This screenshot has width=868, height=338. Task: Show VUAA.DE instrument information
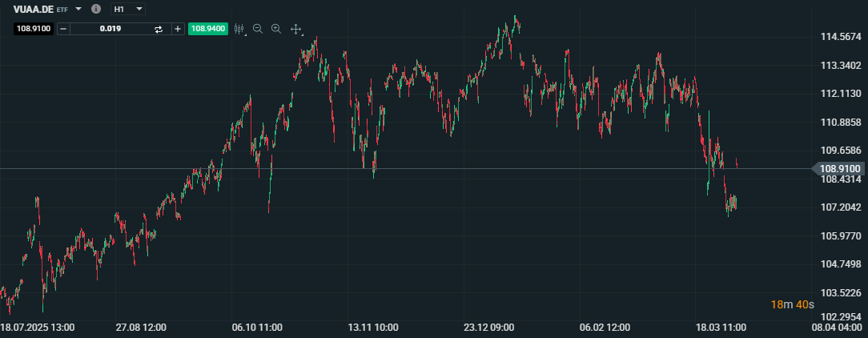coord(96,9)
